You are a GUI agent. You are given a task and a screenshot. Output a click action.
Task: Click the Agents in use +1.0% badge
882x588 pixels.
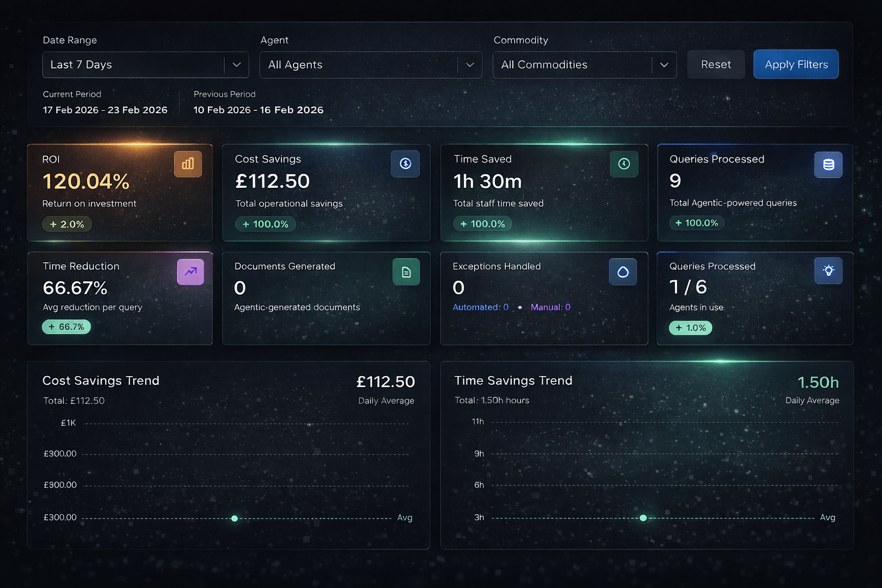point(690,328)
